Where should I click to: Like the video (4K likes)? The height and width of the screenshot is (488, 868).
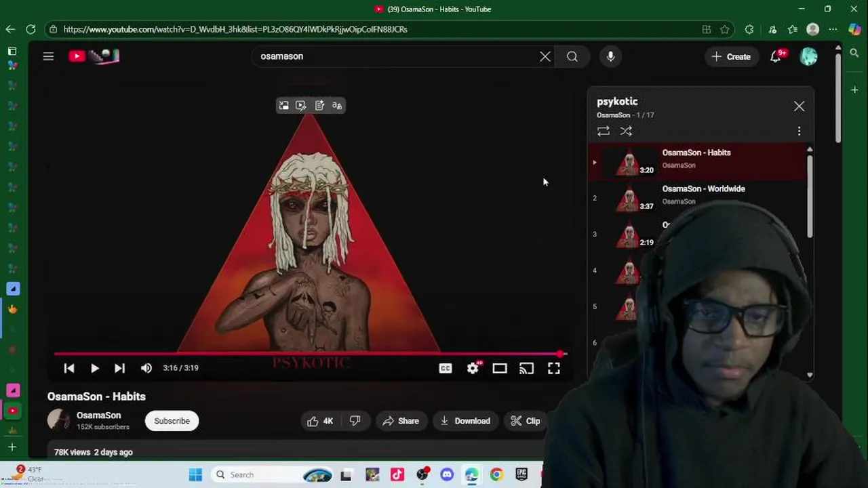[x=320, y=421]
